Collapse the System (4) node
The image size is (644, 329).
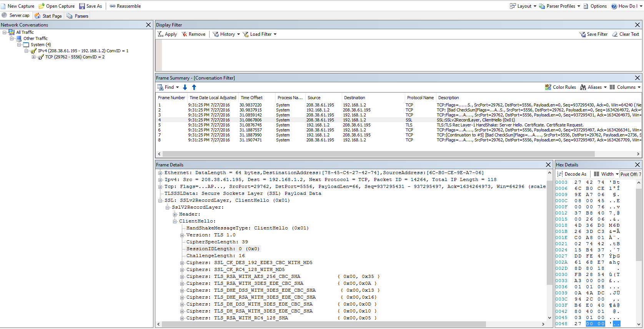19,45
